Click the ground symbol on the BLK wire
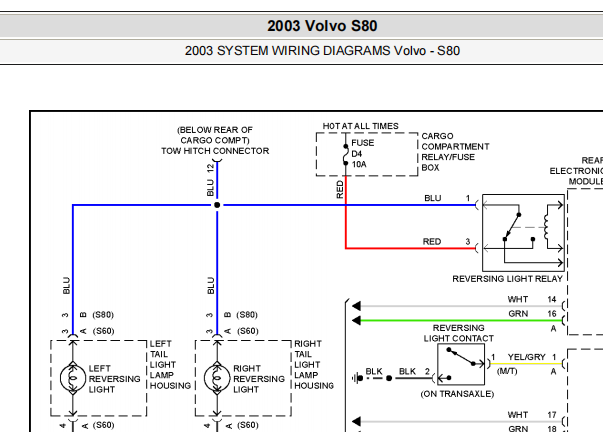 [355, 379]
